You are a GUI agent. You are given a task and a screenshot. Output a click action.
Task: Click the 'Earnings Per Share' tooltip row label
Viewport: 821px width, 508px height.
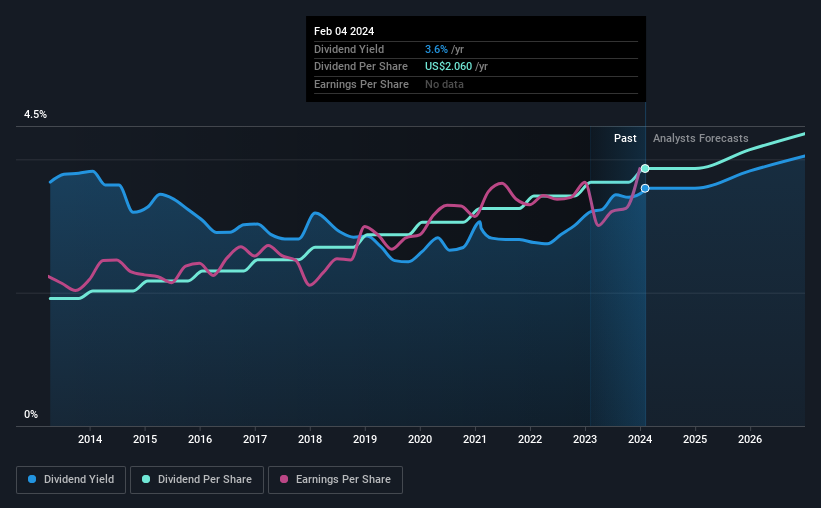click(x=361, y=84)
